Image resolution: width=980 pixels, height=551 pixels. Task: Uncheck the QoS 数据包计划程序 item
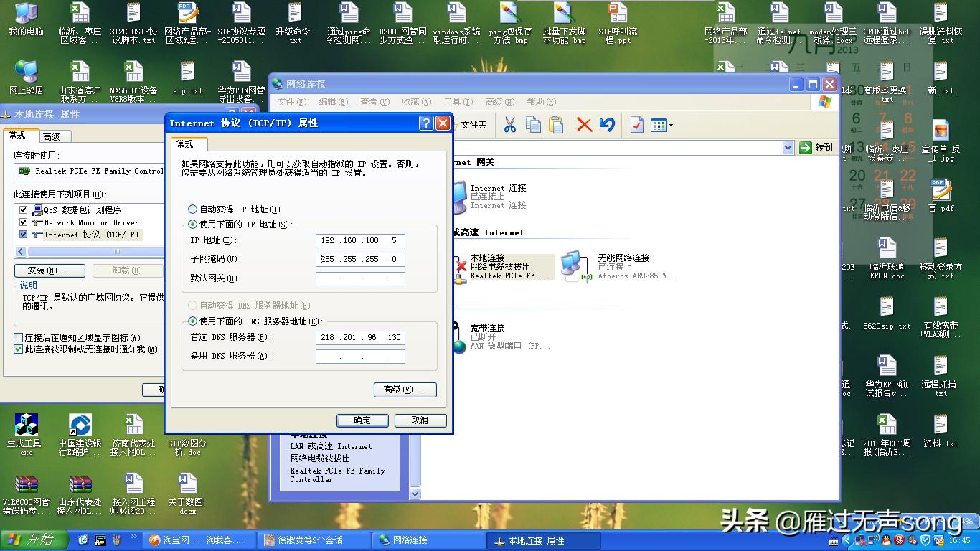[x=24, y=209]
